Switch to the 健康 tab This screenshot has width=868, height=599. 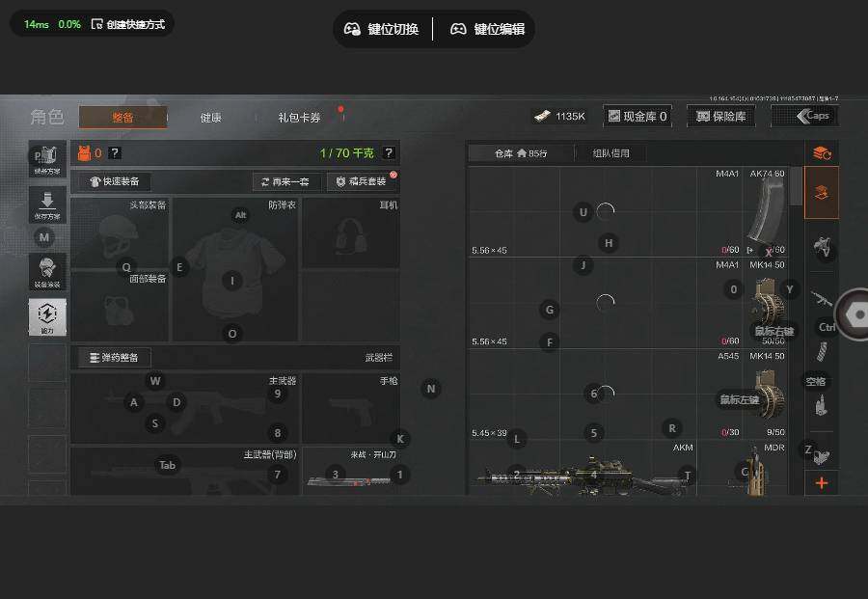point(210,118)
